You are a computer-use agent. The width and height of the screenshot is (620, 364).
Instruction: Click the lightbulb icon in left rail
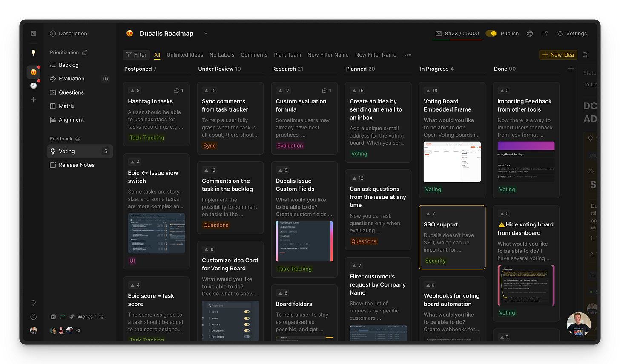coord(34,53)
